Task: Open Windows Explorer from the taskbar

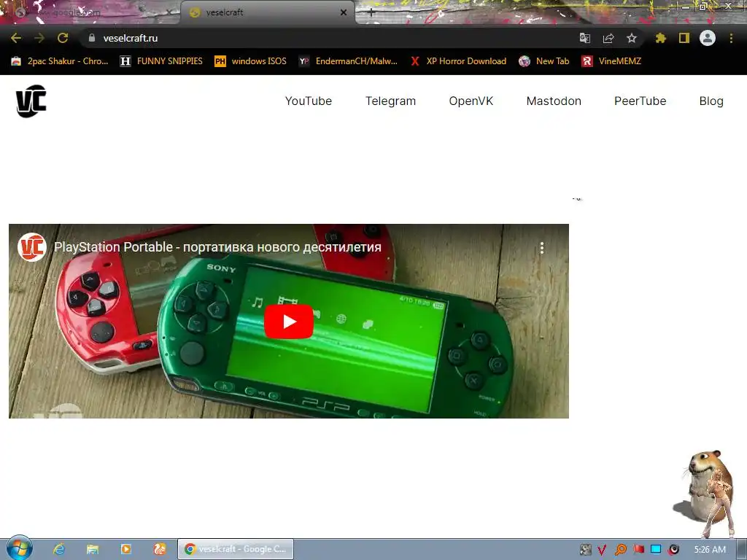Action: tap(93, 549)
